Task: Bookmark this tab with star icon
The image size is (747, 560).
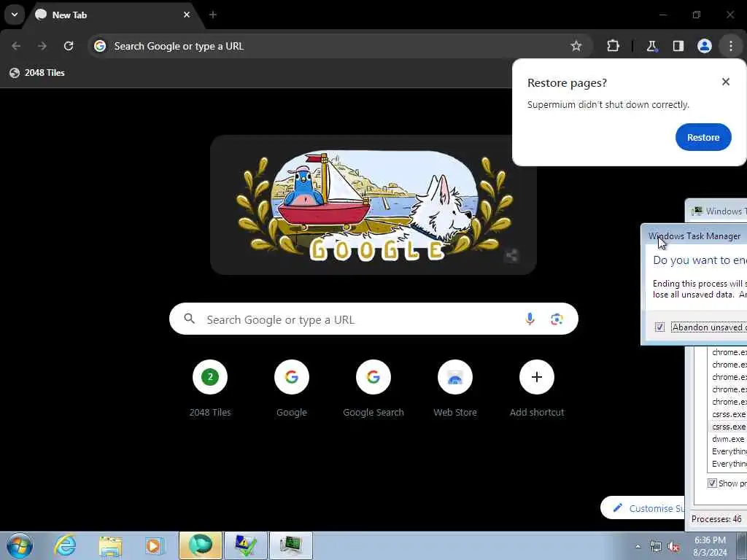Action: tap(576, 46)
